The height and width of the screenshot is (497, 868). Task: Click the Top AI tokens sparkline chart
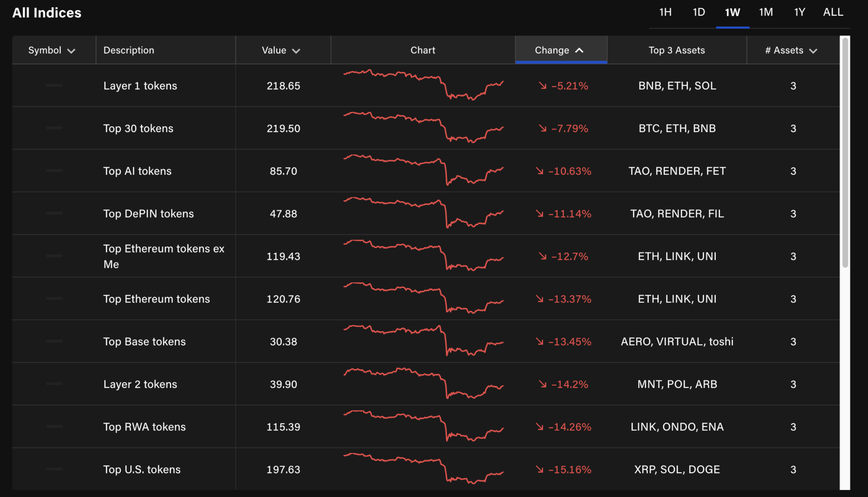[x=423, y=171]
